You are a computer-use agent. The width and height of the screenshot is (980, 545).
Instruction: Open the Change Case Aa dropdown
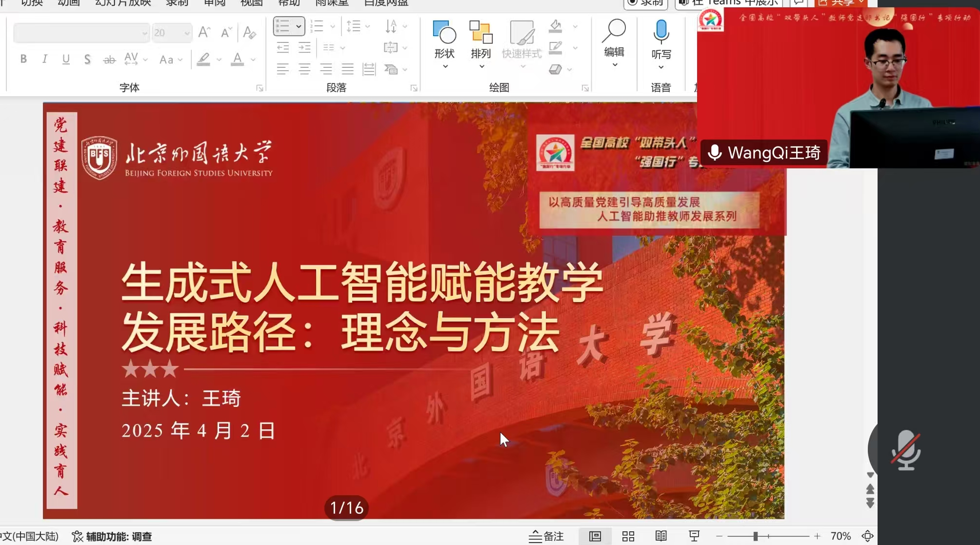171,60
